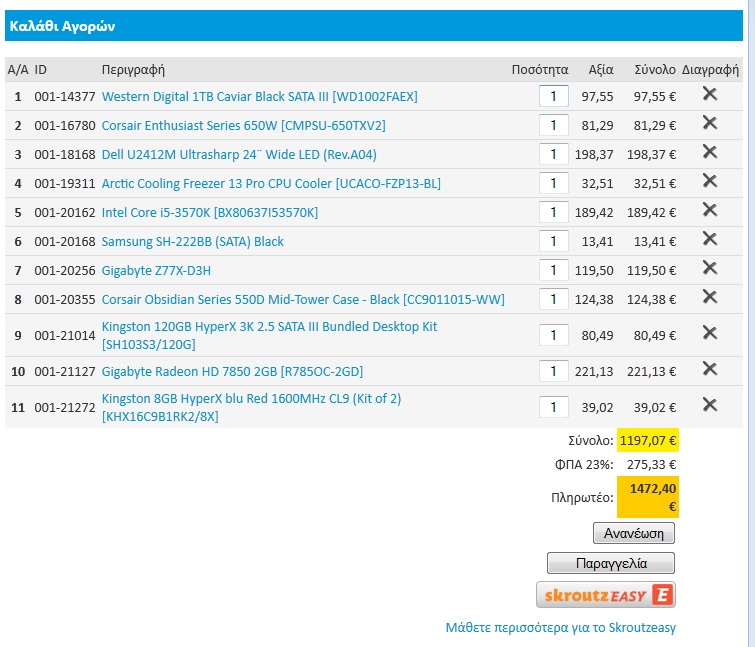The height and width of the screenshot is (647, 755).
Task: Click the Καλάθι Αγορών heading
Action: pos(62,26)
